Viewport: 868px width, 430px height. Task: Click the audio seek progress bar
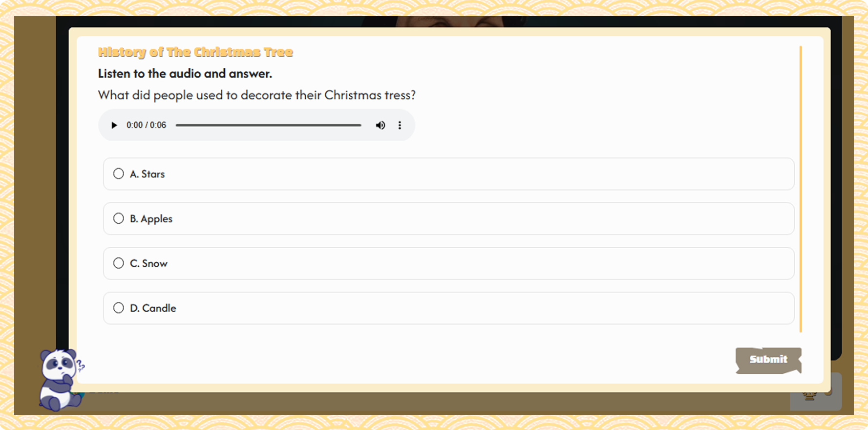(x=268, y=125)
